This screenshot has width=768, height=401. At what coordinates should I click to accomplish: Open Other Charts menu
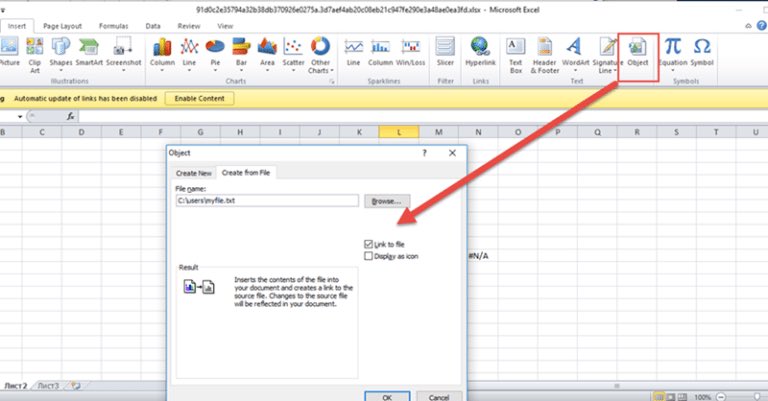click(x=320, y=55)
